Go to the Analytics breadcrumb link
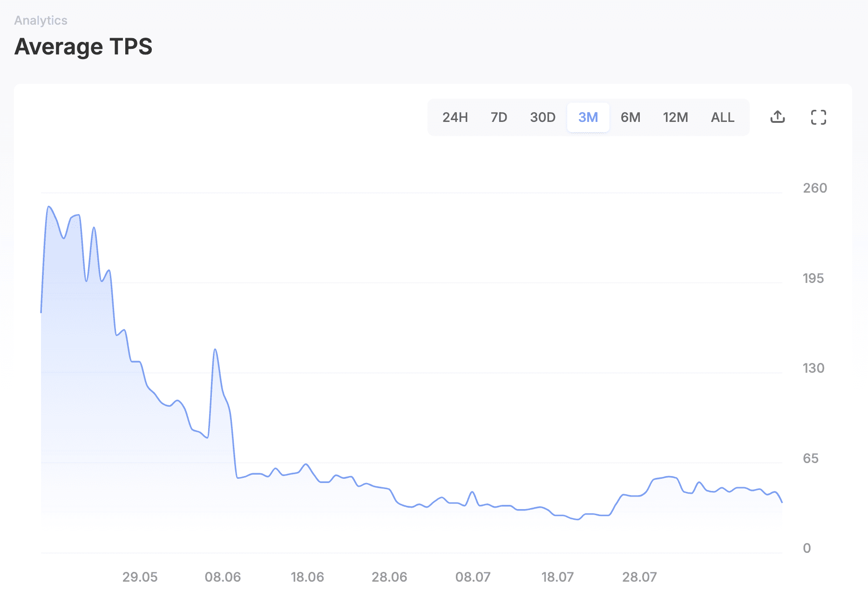Viewport: 868px width, 604px height. coord(41,20)
